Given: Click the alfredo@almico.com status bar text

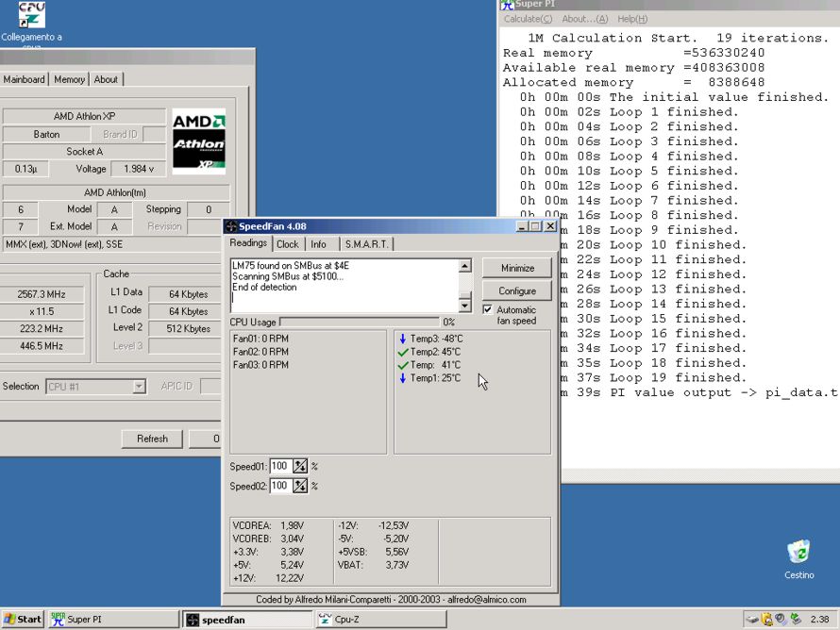Looking at the screenshot, I should click(x=486, y=600).
